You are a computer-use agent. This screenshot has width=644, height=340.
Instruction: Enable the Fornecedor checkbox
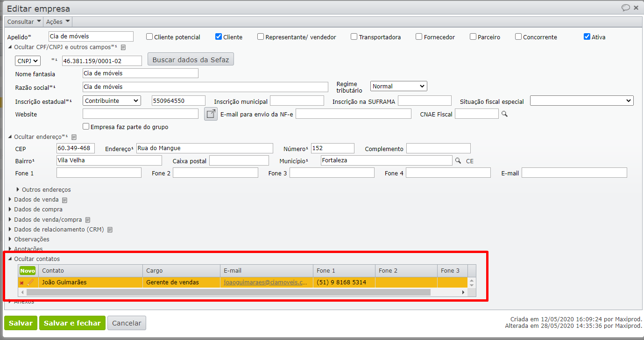pos(418,36)
